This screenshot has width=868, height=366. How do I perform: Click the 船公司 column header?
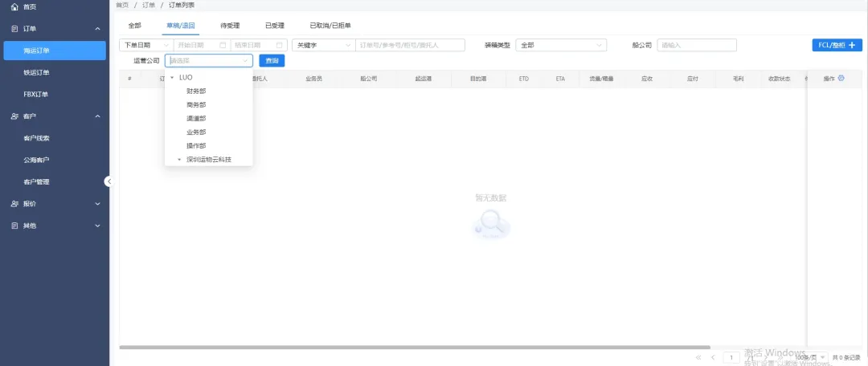point(369,79)
